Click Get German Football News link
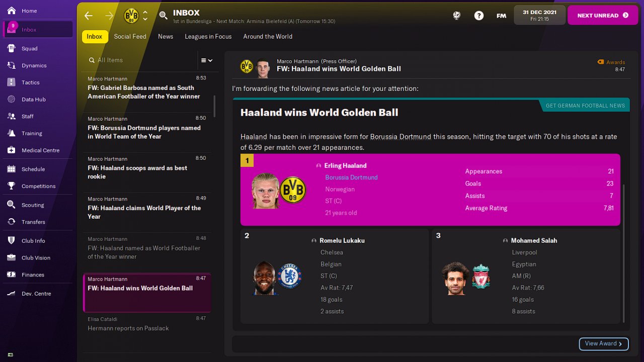Screen dimensions: 644x362 click(585, 106)
